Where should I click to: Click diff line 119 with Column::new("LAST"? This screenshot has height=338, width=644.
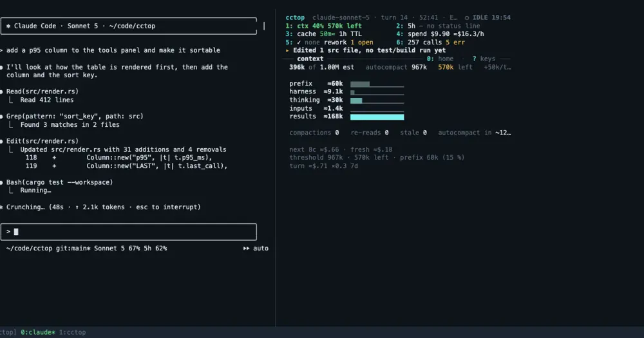click(126, 166)
